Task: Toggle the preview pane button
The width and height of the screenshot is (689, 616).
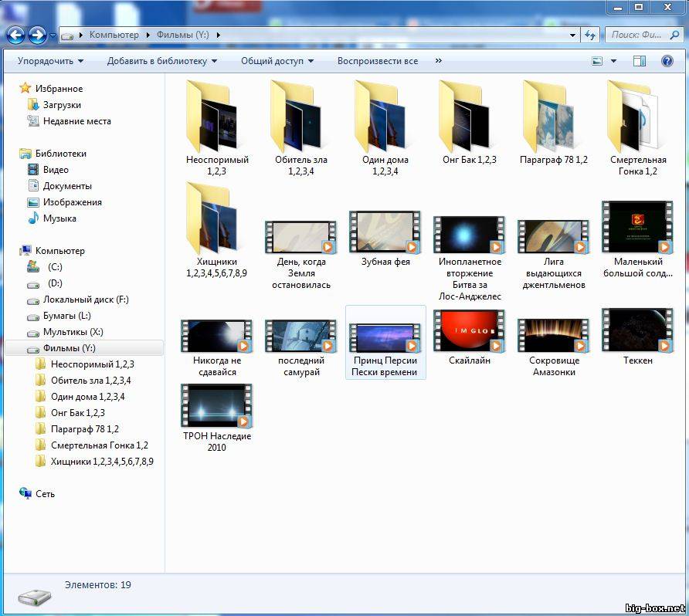Action: [640, 61]
